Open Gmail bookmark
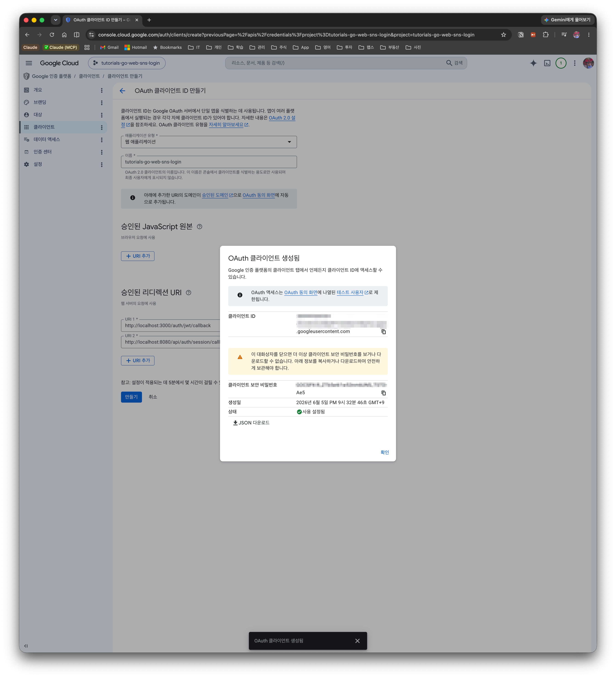 (x=109, y=48)
